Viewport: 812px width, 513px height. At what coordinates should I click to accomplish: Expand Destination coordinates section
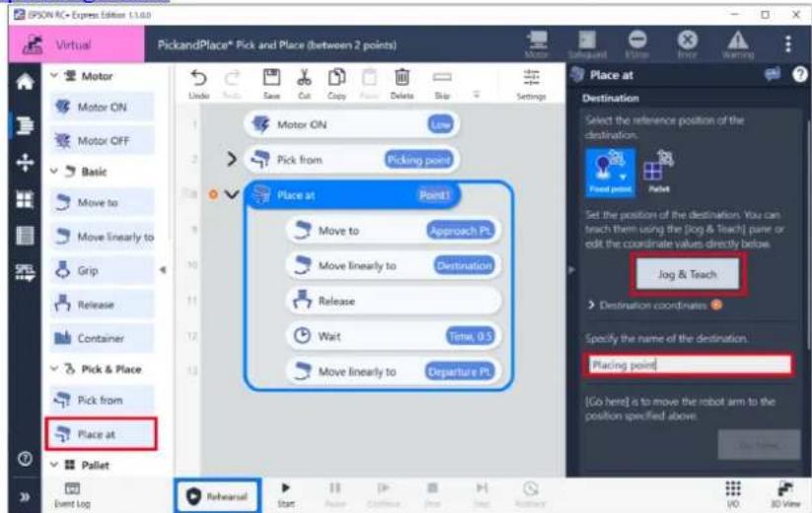pyautogui.click(x=591, y=306)
